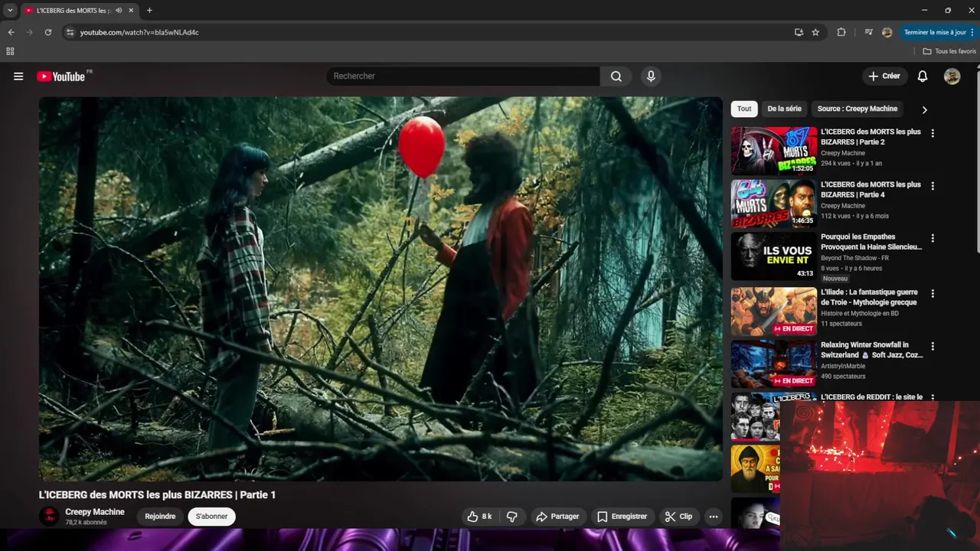This screenshot has width=980, height=551.
Task: Click the search magnifier button
Action: (616, 77)
